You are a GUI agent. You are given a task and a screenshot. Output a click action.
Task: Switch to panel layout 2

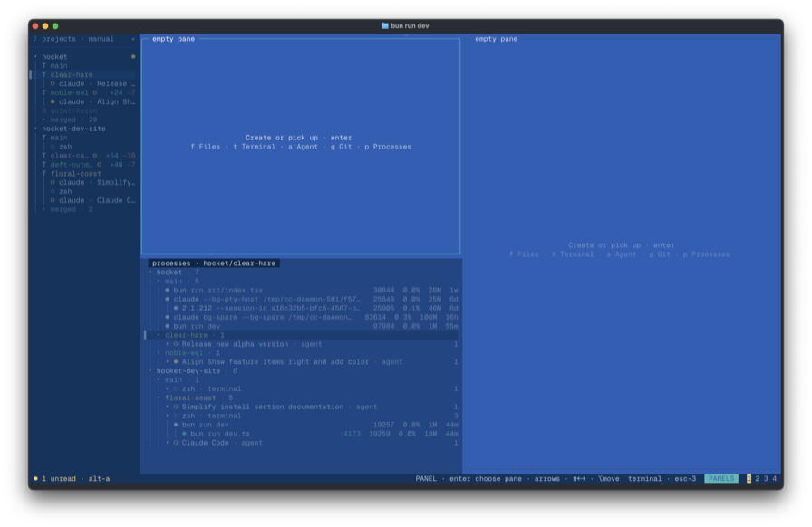point(758,478)
